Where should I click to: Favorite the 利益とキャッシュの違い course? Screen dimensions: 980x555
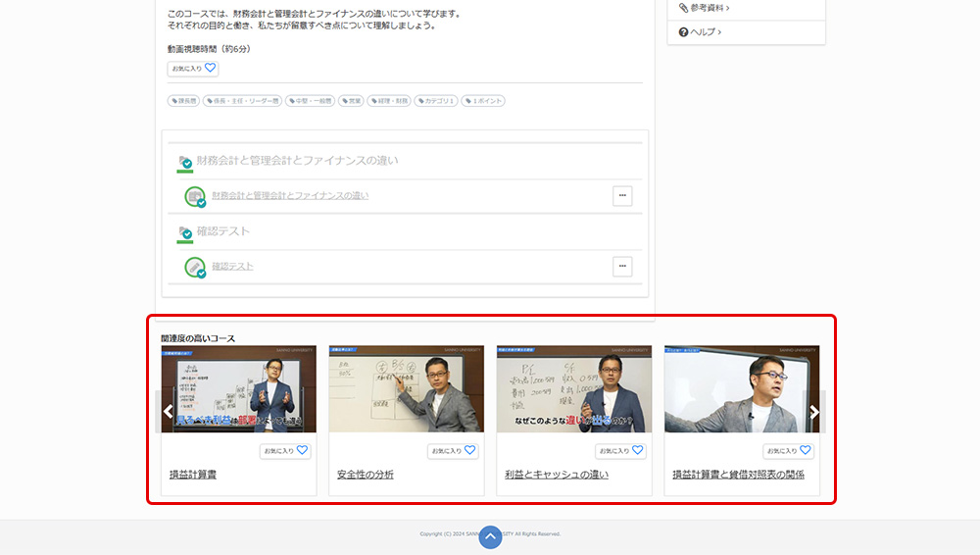[x=620, y=450]
